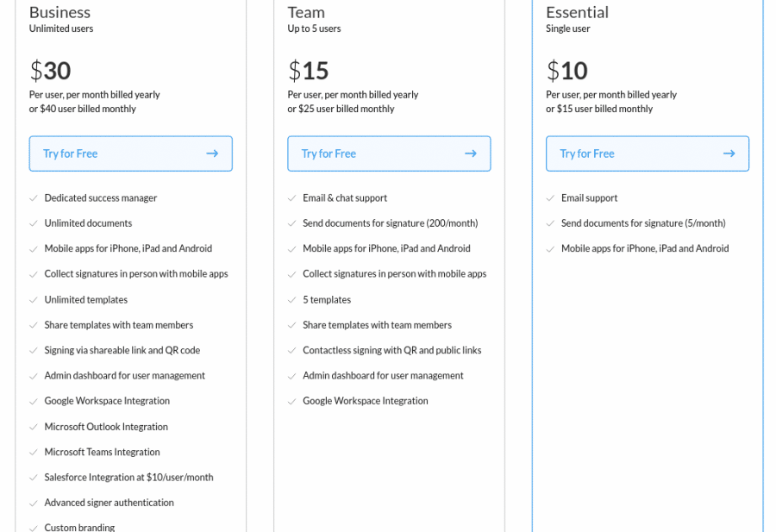Image resolution: width=776 pixels, height=532 pixels.
Task: Click the Business plan heading
Action: tap(59, 12)
